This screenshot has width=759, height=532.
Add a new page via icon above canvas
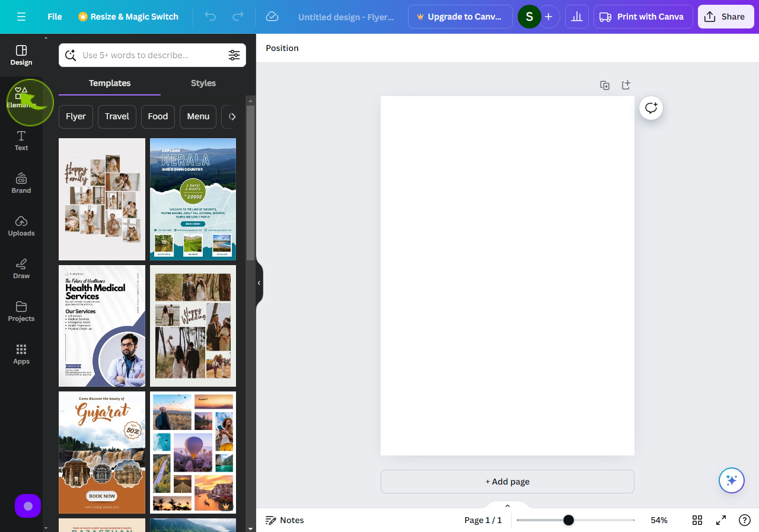click(x=626, y=85)
